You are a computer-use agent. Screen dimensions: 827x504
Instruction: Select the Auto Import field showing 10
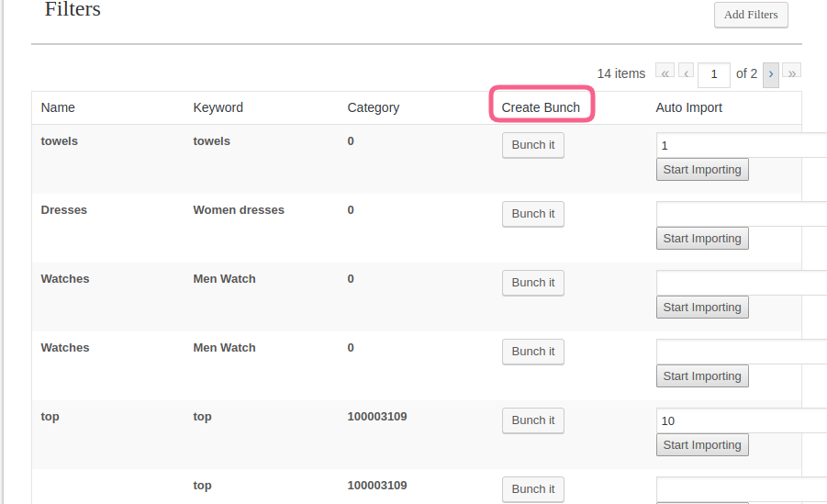(x=741, y=420)
